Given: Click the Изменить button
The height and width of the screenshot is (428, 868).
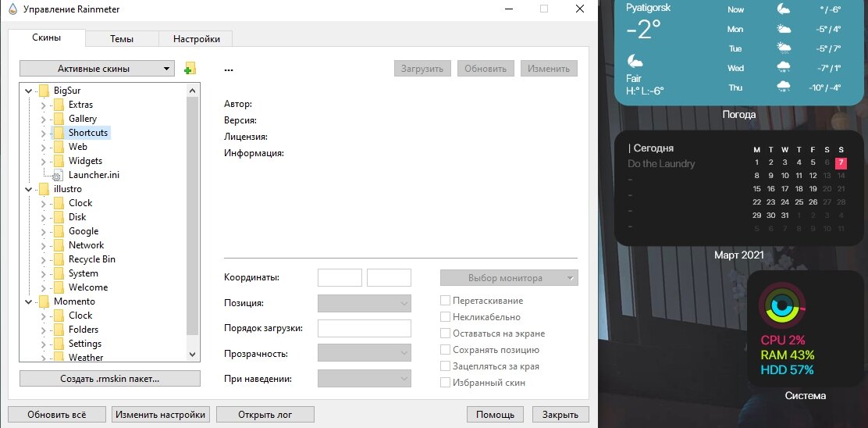Looking at the screenshot, I should (x=549, y=69).
